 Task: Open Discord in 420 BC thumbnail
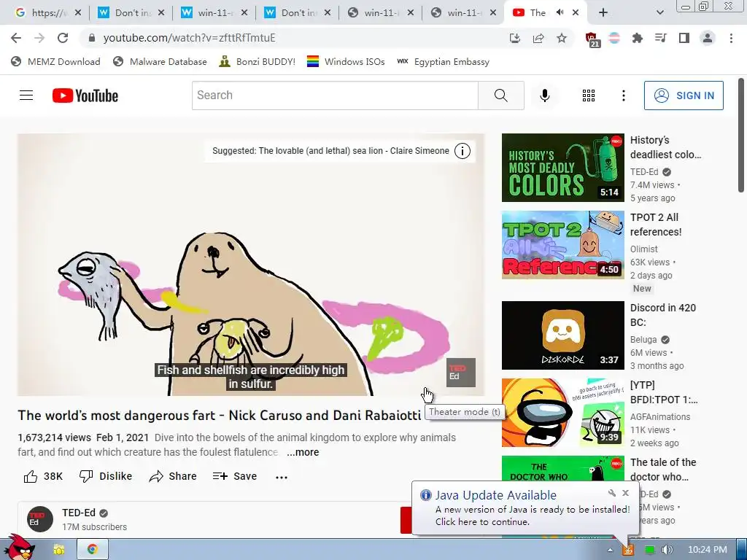[x=562, y=335]
